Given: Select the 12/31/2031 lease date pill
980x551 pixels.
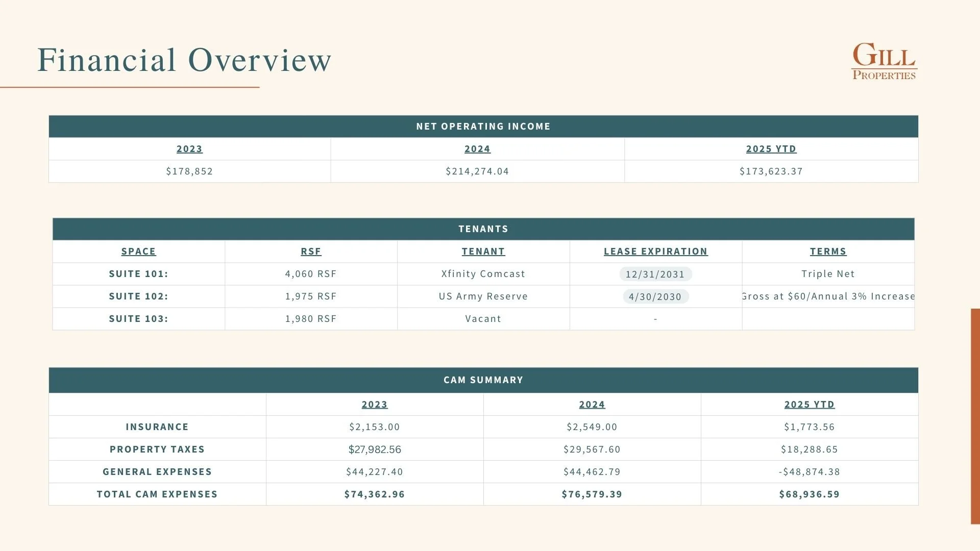Looking at the screenshot, I should (x=655, y=274).
